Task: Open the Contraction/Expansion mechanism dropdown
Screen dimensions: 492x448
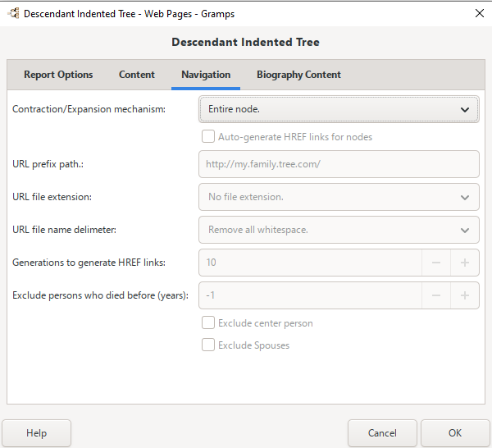Action: tap(339, 109)
